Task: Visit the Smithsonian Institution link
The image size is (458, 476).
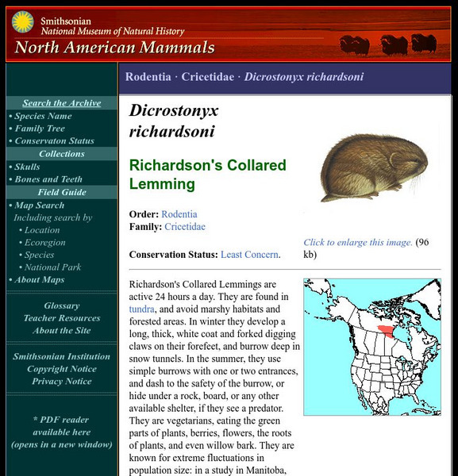Action: (62, 356)
